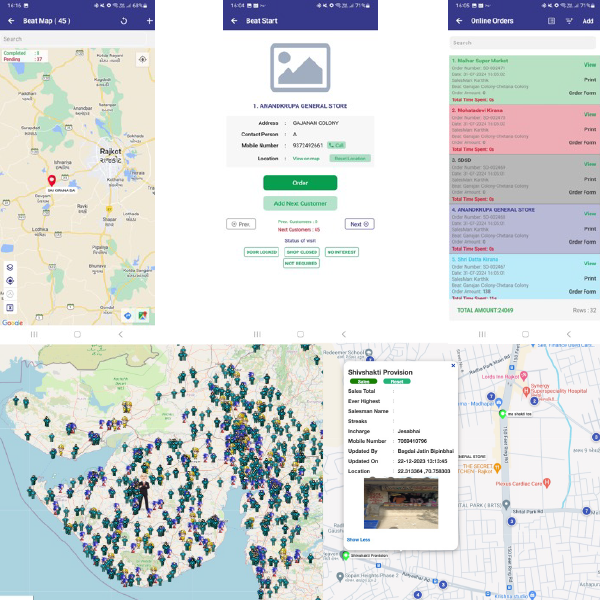This screenshot has width=600, height=600.
Task: Click the Add Next Customer button
Action: point(300,203)
